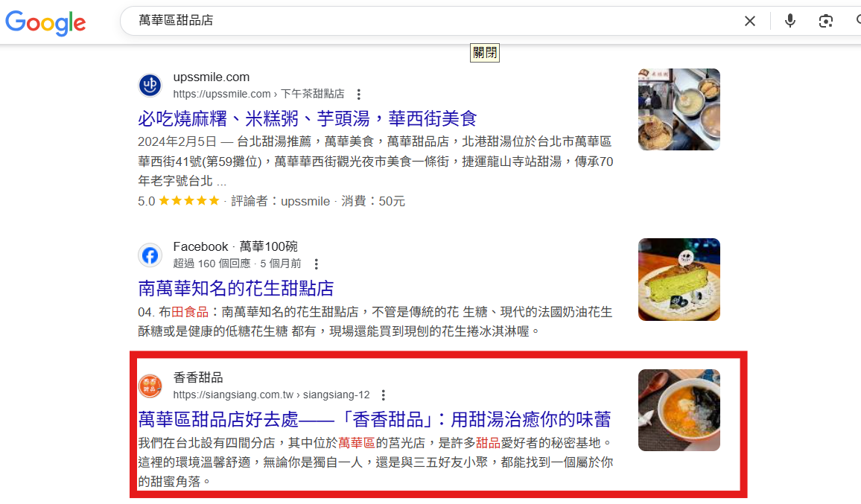Click the Facebook · 萬華100碗 source name

pyautogui.click(x=235, y=246)
